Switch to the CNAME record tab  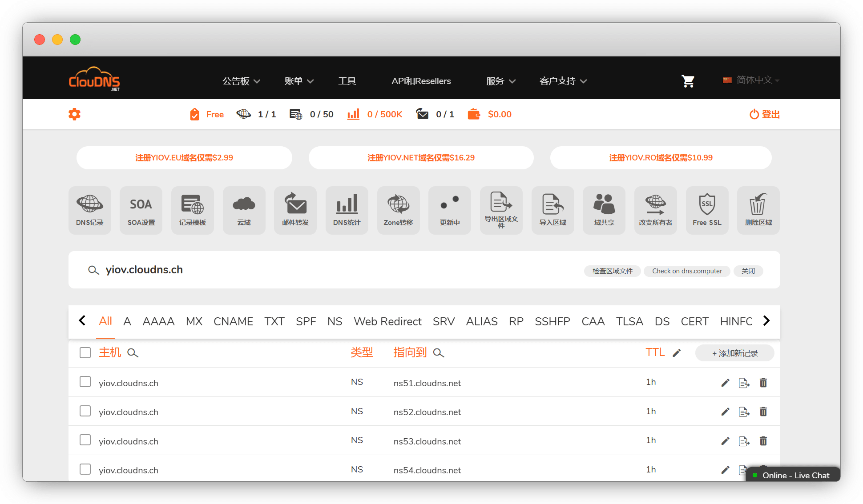click(x=233, y=321)
